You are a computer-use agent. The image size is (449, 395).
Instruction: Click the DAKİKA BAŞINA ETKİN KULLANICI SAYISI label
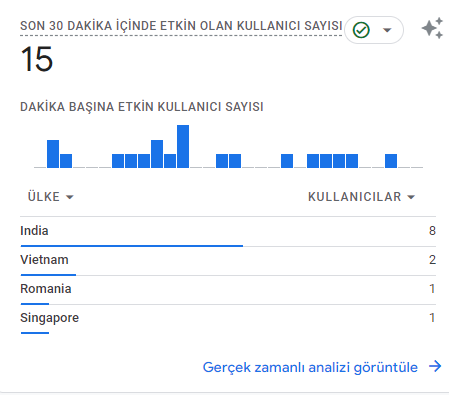coord(142,107)
